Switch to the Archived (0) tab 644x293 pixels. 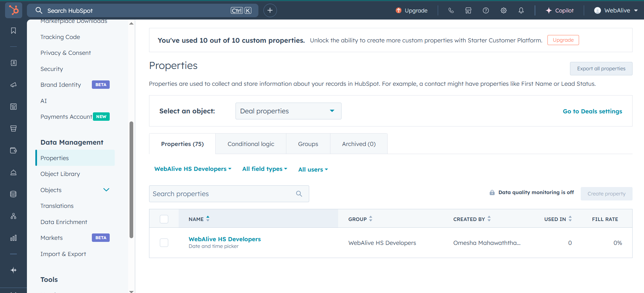[359, 144]
